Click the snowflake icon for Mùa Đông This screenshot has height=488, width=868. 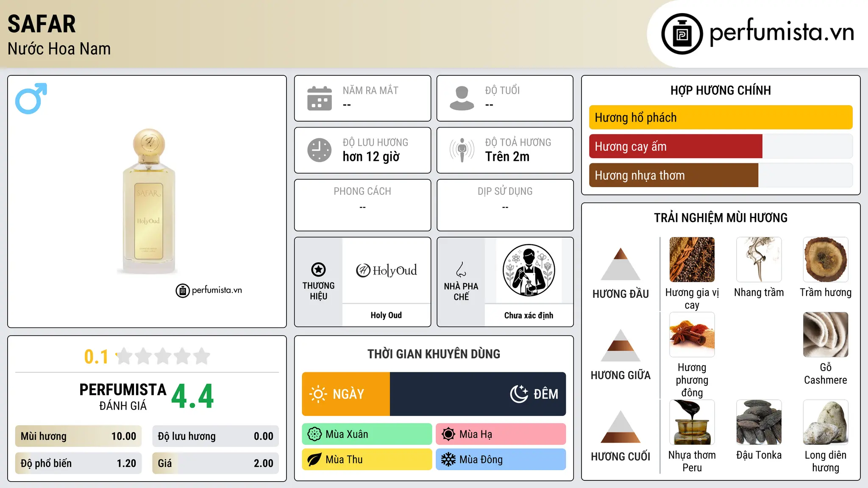pyautogui.click(x=448, y=460)
